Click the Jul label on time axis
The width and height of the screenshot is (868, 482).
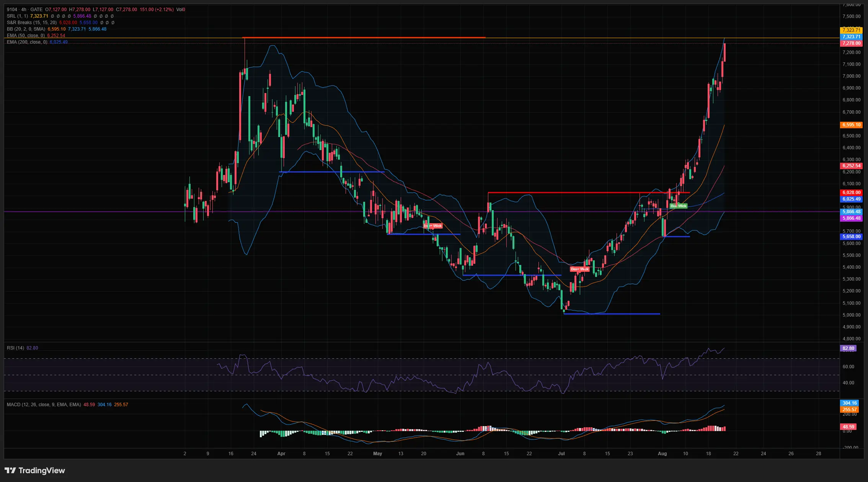pos(561,454)
